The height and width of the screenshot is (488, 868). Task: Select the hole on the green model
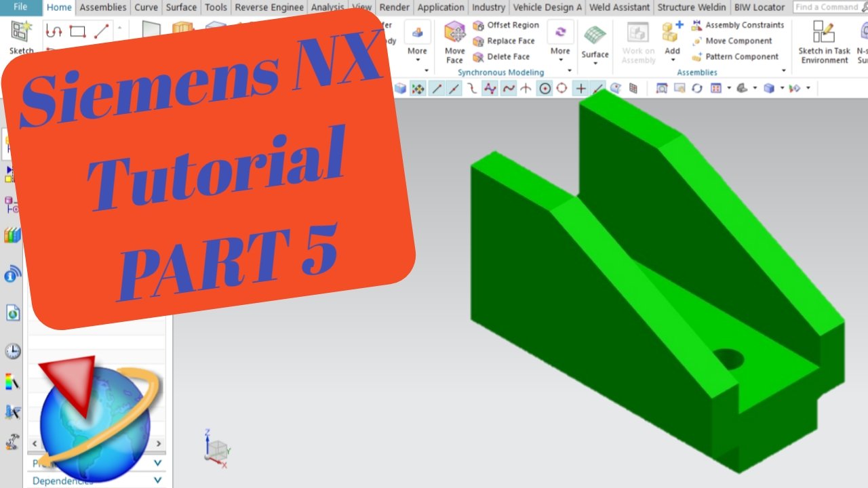[x=729, y=359]
